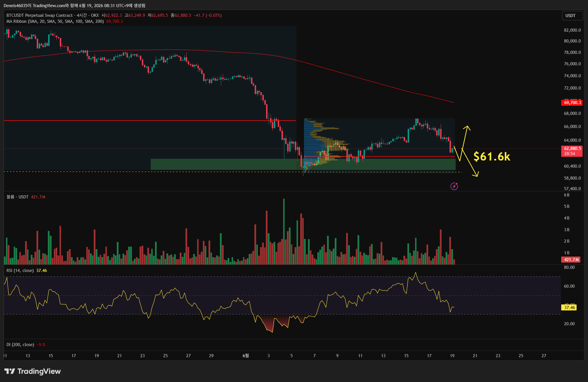Click the volume legend value 421.7M
588x382 pixels.
[38, 197]
